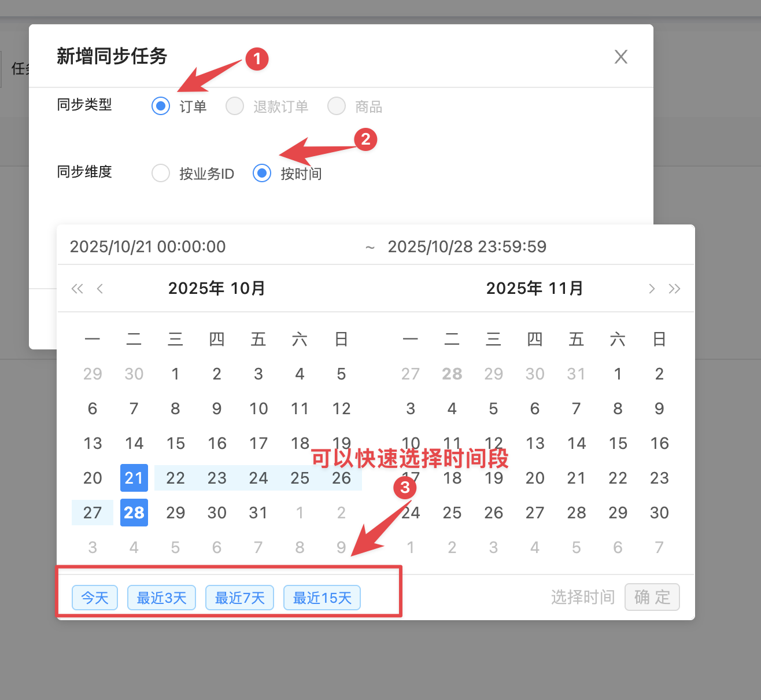761x700 pixels.
Task: Open the 10月 month selector
Action: (248, 288)
